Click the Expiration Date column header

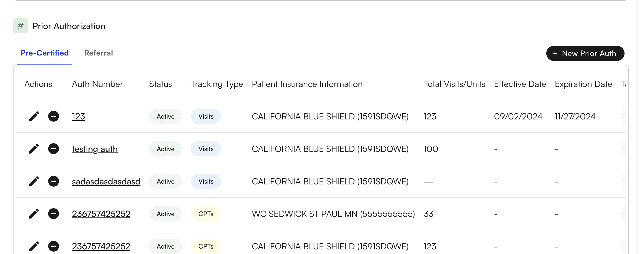pos(583,84)
